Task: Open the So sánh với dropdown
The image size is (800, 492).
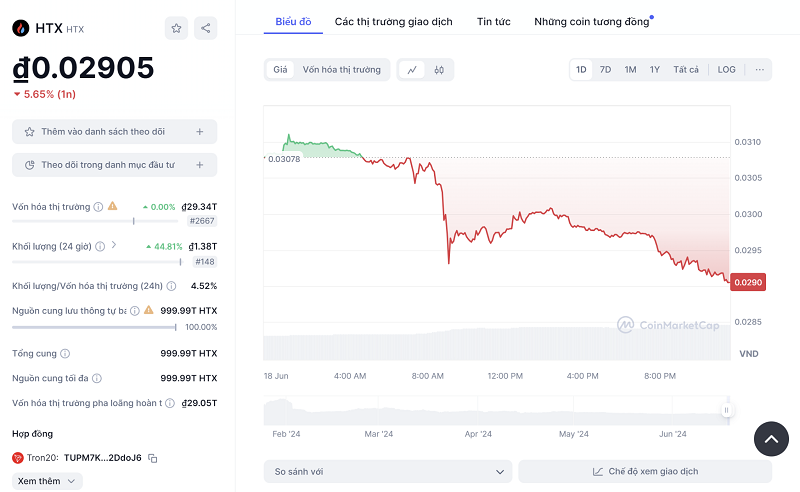Action: pyautogui.click(x=388, y=471)
